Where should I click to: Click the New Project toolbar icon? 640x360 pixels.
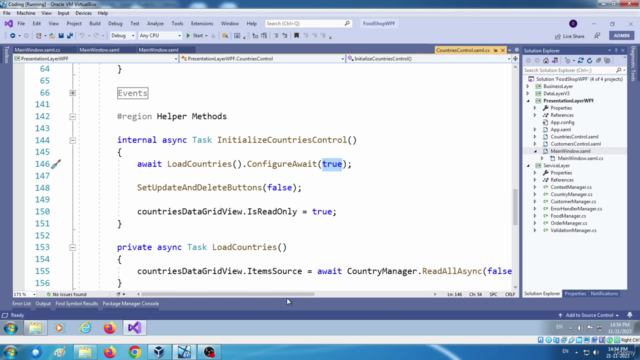(38, 36)
